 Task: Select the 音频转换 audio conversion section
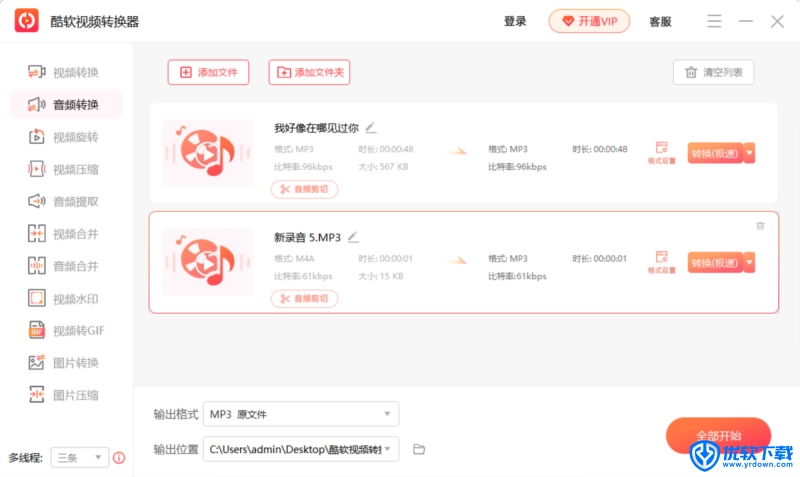click(x=67, y=105)
